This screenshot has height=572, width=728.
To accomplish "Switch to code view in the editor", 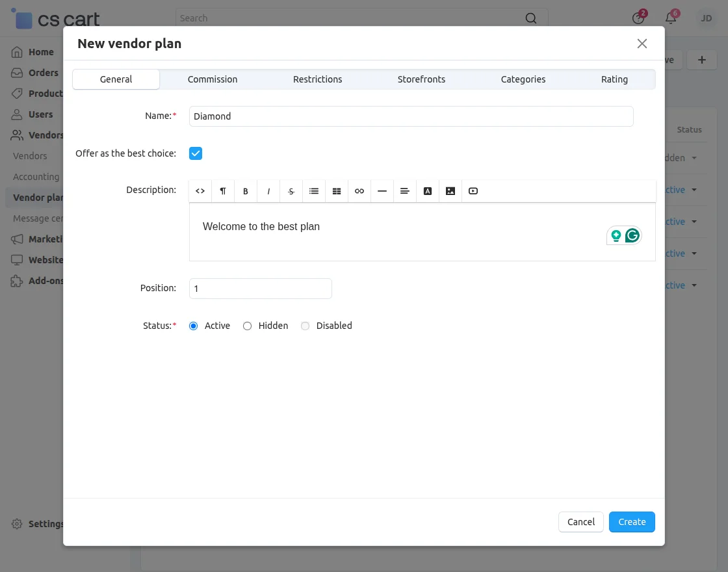I will [x=200, y=190].
